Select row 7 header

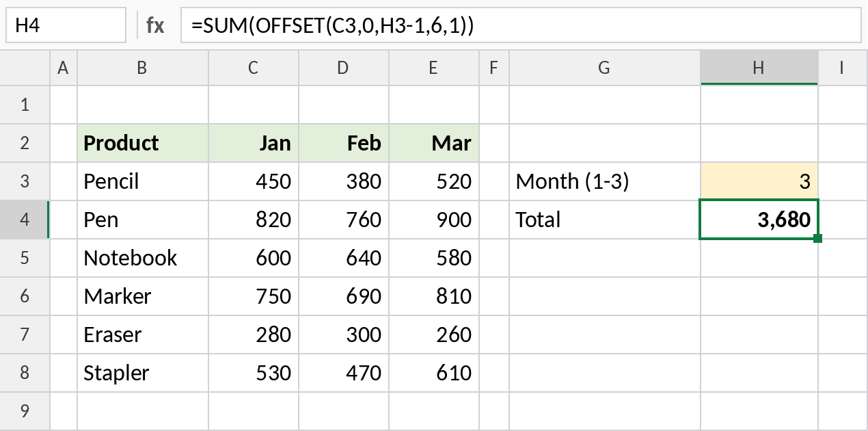25,335
